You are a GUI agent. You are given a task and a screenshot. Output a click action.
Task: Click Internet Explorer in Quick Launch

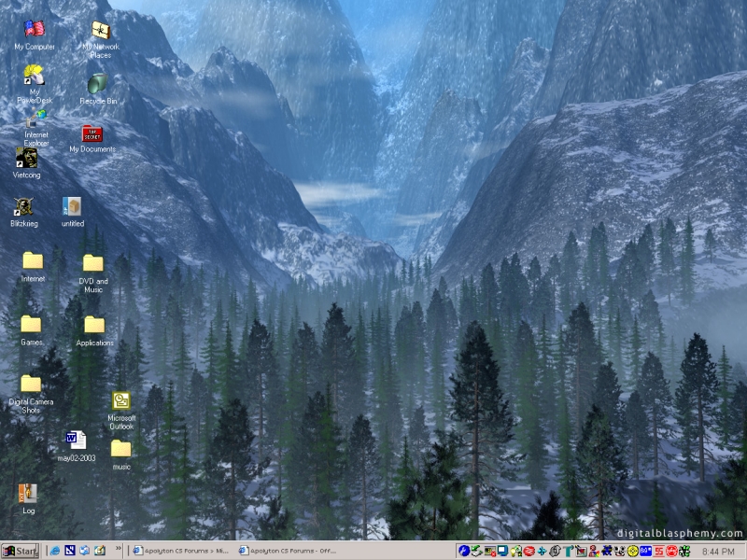[54, 551]
